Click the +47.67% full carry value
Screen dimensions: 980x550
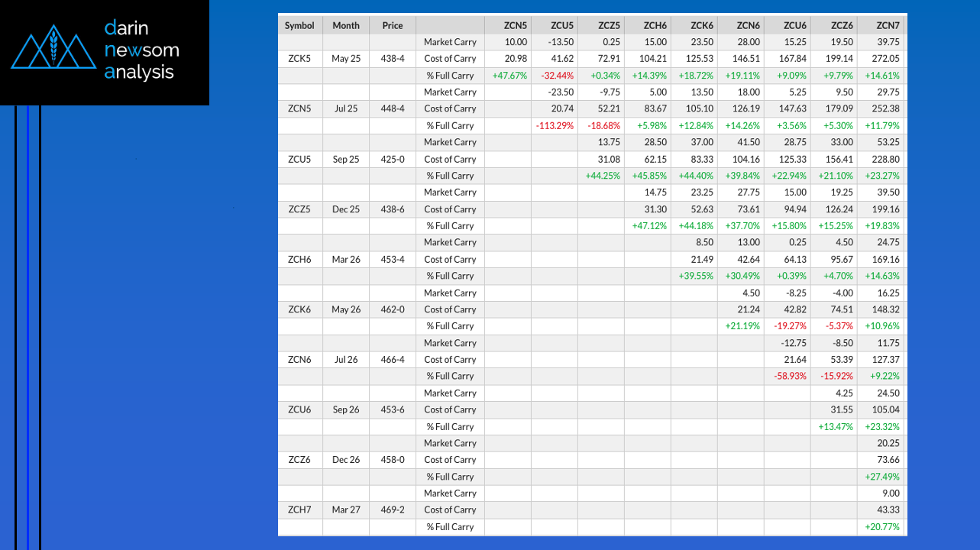coord(509,76)
